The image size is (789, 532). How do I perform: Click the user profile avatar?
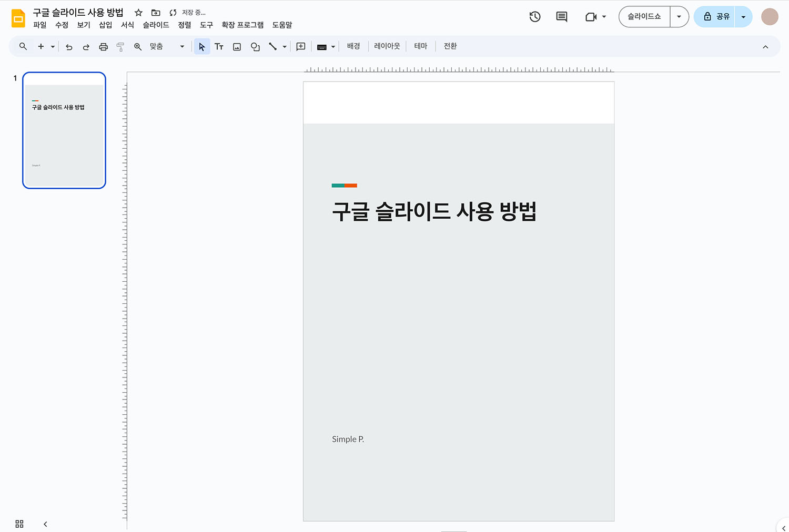pos(770,17)
